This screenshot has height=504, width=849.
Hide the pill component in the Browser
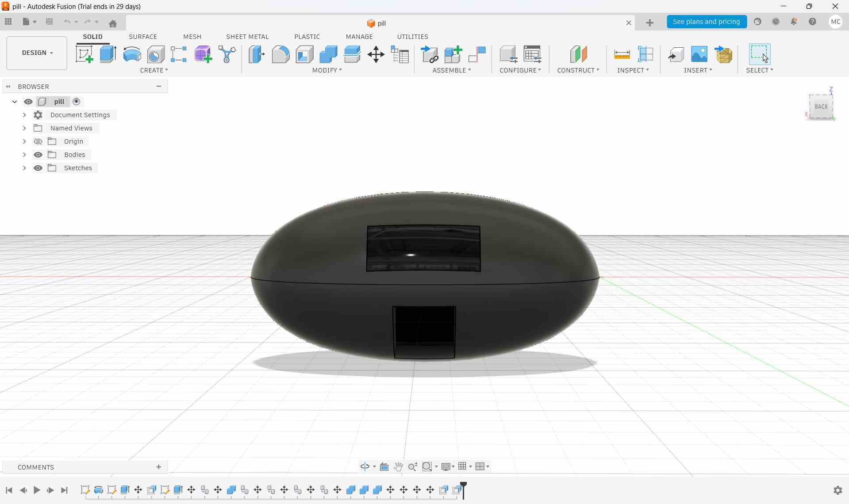point(28,102)
